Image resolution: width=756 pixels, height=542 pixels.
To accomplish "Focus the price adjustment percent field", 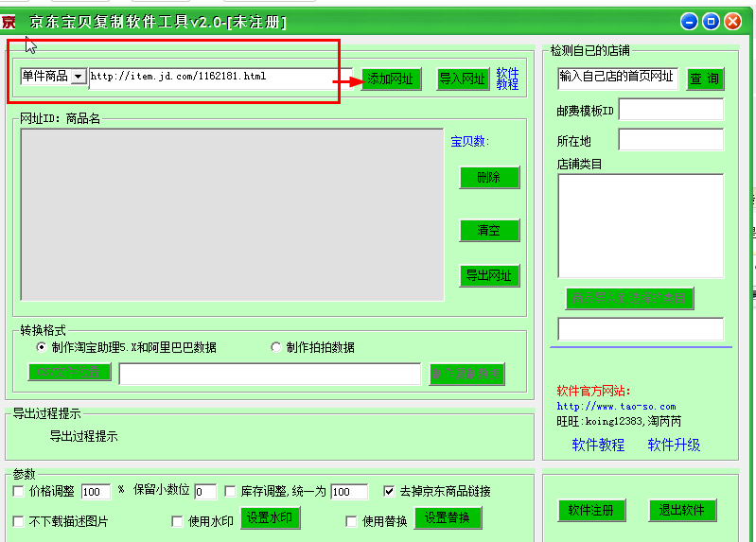I will pyautogui.click(x=96, y=491).
